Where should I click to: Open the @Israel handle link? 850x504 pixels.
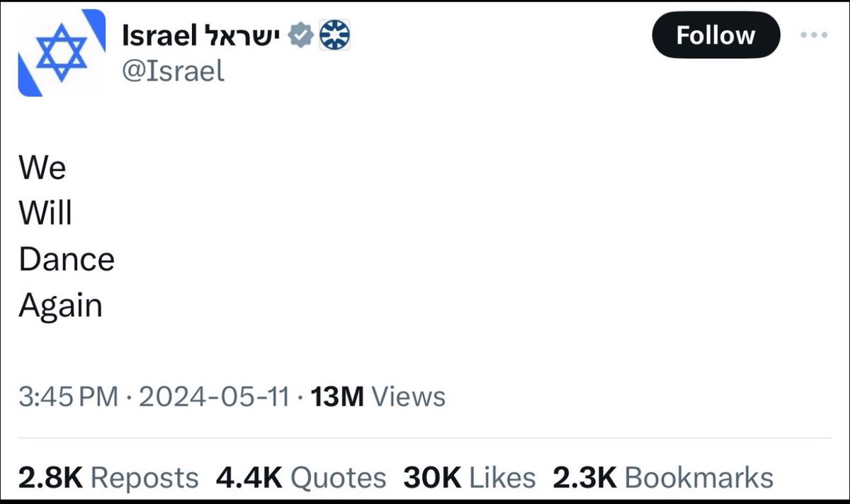[x=173, y=71]
